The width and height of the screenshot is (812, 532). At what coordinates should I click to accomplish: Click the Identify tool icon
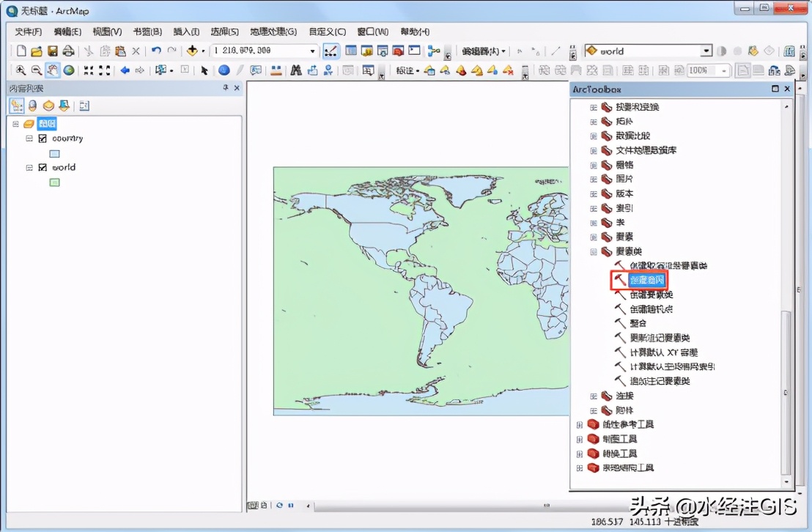click(x=224, y=70)
